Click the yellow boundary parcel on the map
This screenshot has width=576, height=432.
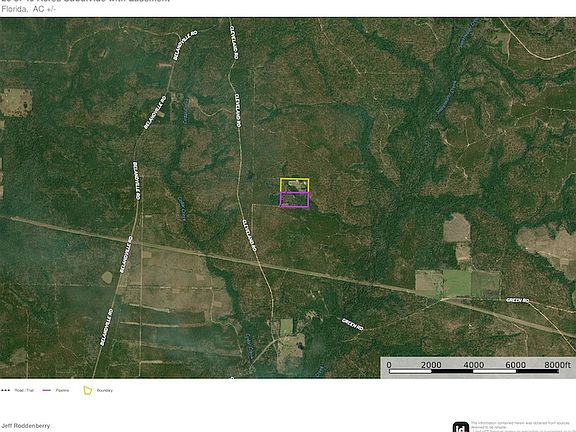point(295,185)
